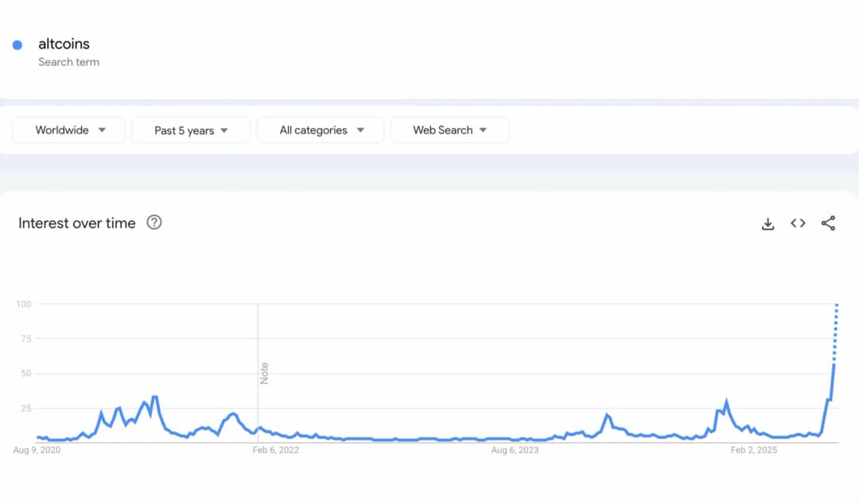
Task: Click the help icon beside Interest over time
Action: point(154,223)
